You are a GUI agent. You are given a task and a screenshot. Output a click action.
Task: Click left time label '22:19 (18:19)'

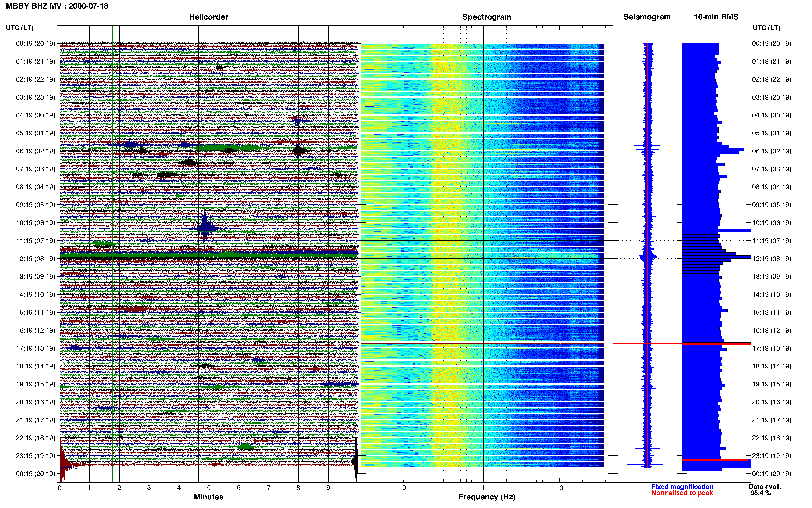click(x=36, y=438)
